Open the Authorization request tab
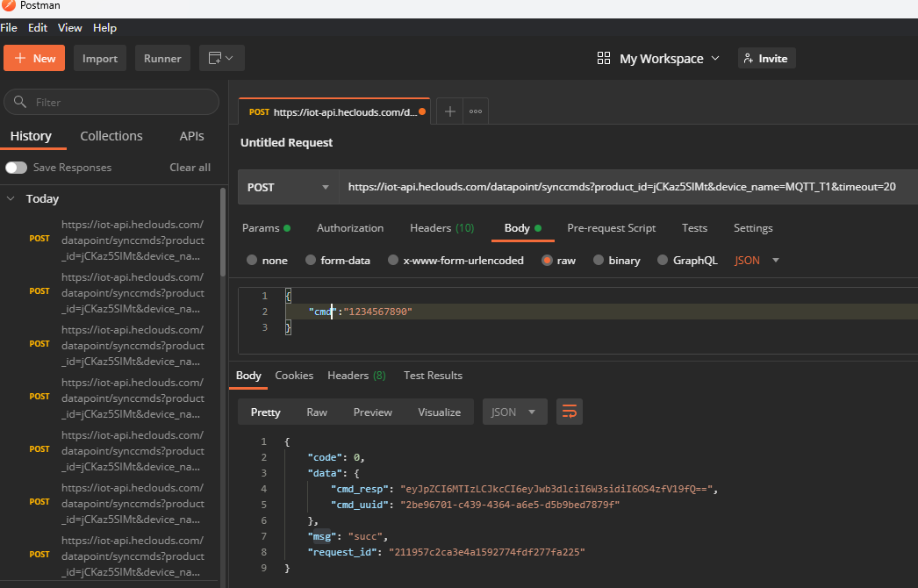Image resolution: width=918 pixels, height=588 pixels. [350, 228]
